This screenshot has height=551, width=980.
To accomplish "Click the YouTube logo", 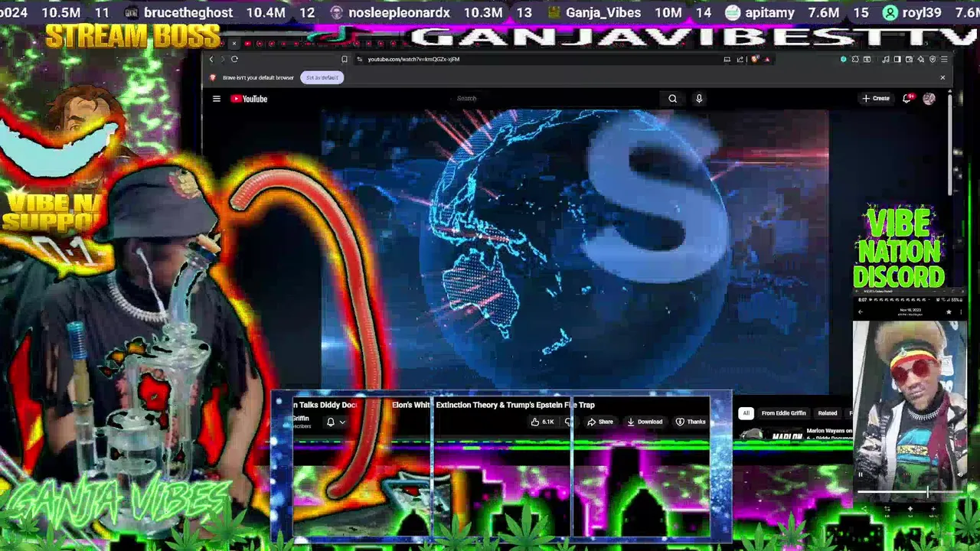I will (x=249, y=99).
